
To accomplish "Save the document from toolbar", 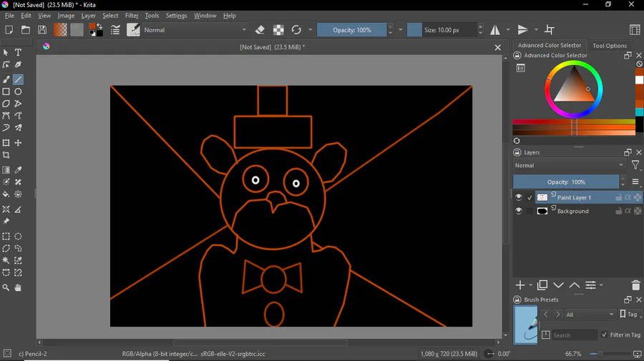I will coord(42,30).
